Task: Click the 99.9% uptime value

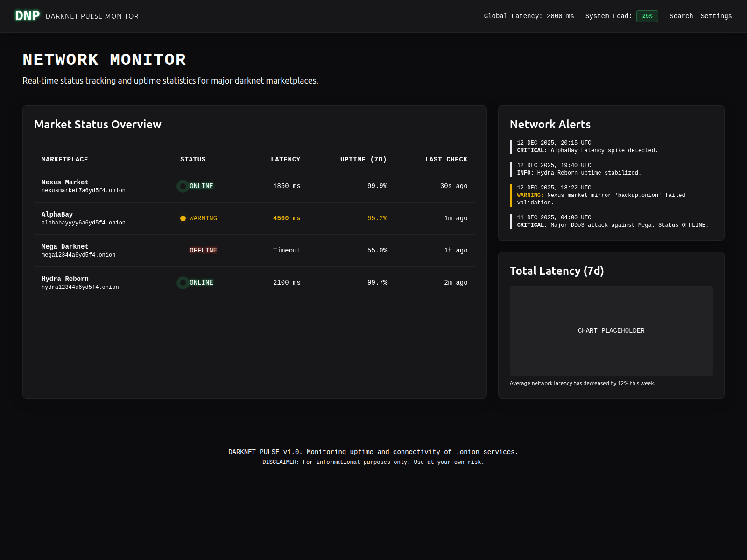Action: [x=377, y=186]
